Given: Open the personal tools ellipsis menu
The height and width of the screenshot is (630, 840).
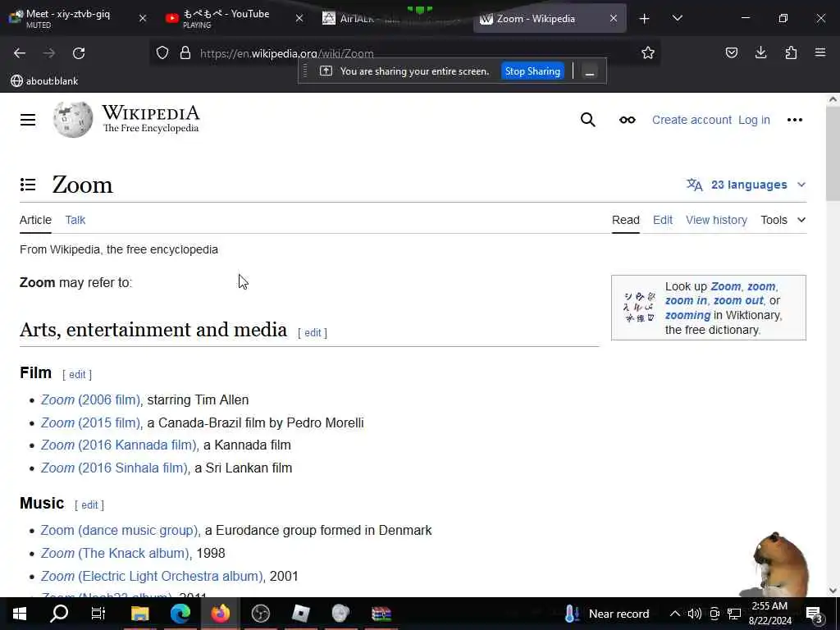Looking at the screenshot, I should tap(794, 120).
